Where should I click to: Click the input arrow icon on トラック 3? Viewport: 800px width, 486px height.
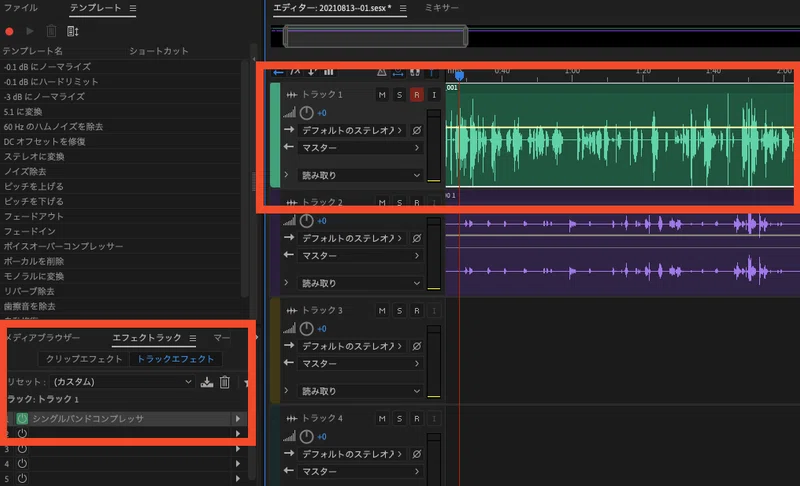tap(289, 345)
